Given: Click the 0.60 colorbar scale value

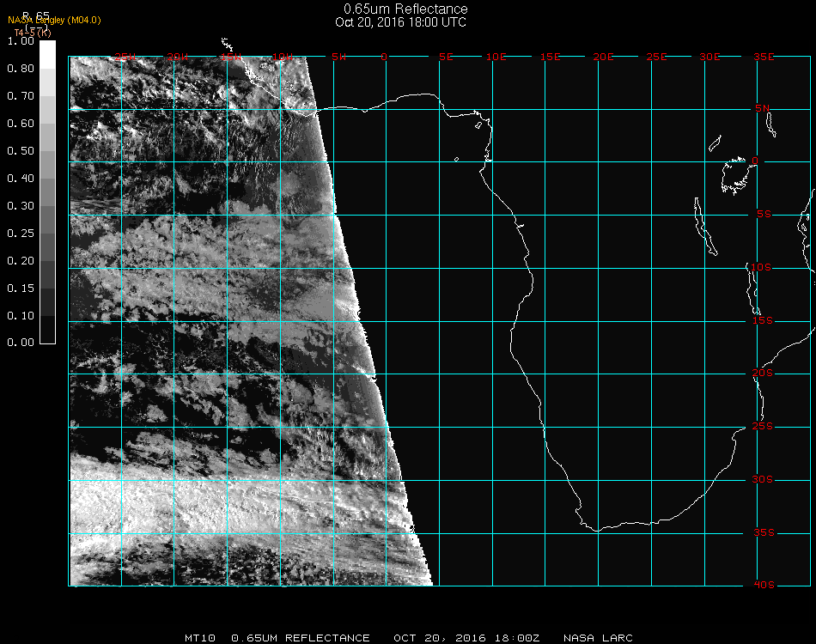Looking at the screenshot, I should point(21,124).
